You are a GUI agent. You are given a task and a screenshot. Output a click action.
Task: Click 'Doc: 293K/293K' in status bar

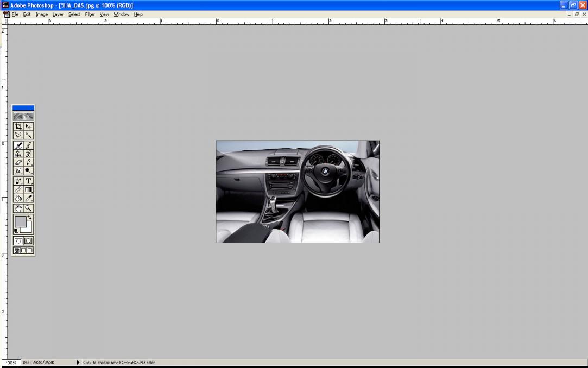point(39,363)
